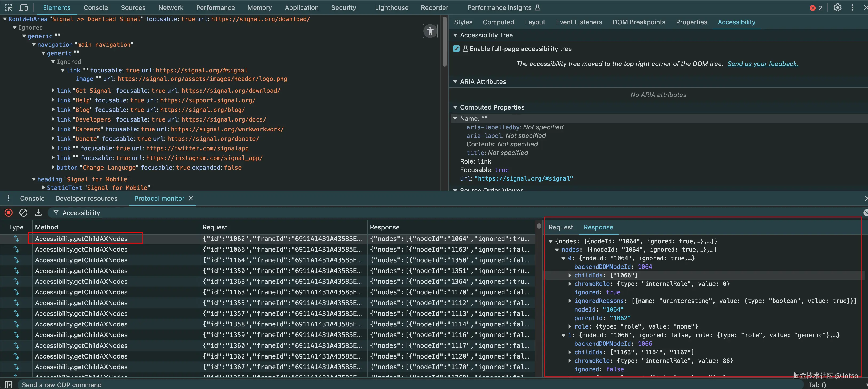Collapse the Computed Properties section
This screenshot has height=389, width=868.
tap(455, 107)
